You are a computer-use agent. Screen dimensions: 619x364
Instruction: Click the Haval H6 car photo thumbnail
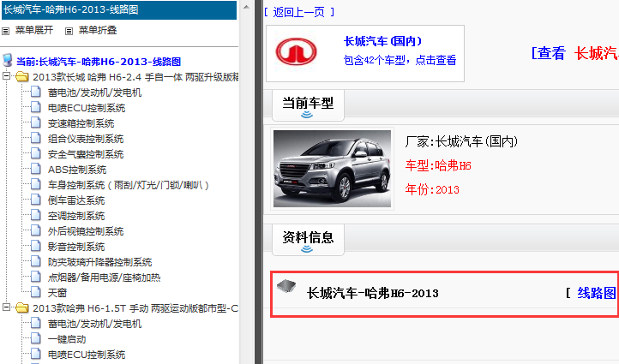tap(332, 169)
